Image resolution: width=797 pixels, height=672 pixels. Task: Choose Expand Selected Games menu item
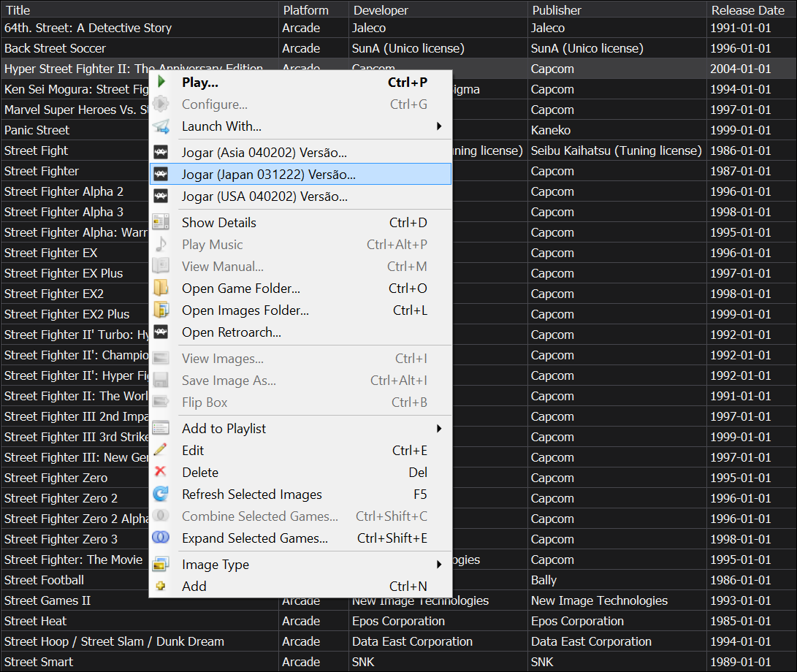(300, 538)
